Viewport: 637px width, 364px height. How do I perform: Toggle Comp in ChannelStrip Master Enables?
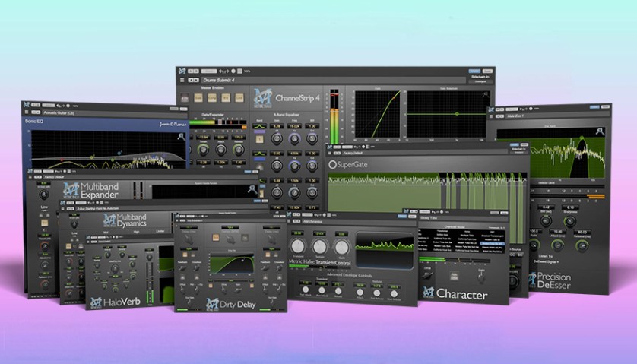pos(212,98)
